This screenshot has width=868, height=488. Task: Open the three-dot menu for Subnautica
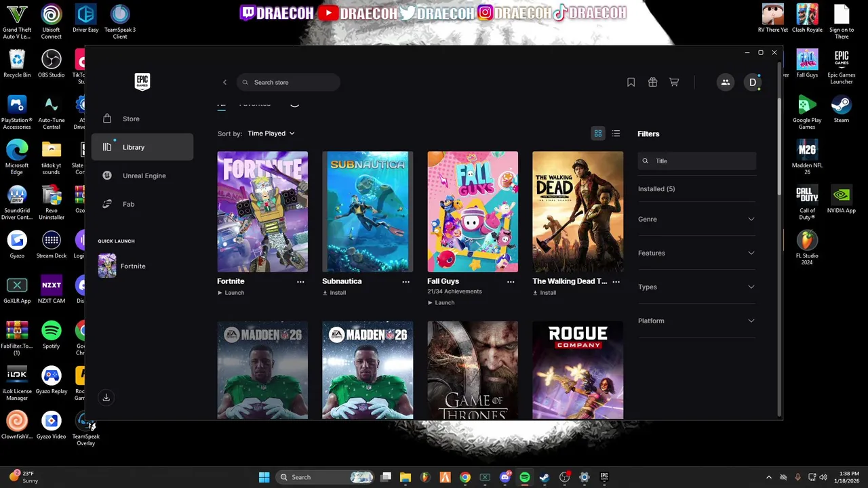pos(406,281)
